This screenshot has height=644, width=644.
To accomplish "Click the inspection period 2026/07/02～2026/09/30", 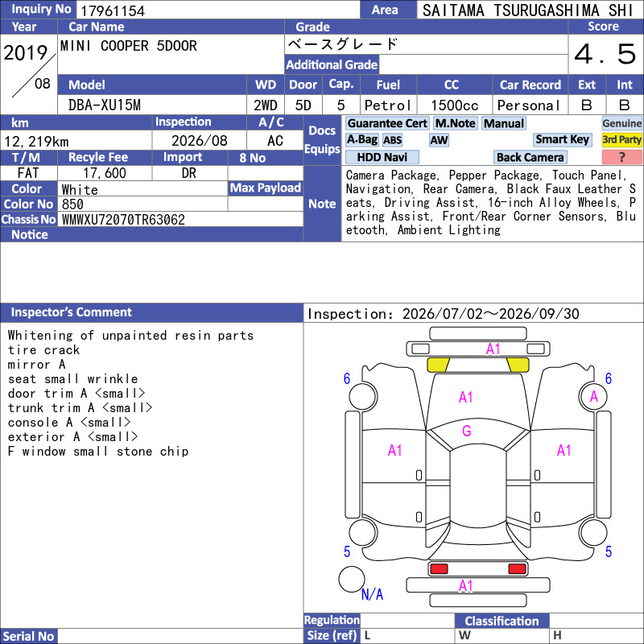I will (491, 314).
